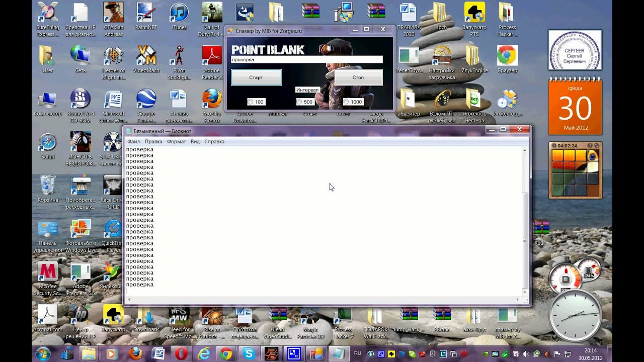Image resolution: width=644 pixels, height=362 pixels.
Task: Select the Mozilla Firefox desktop shortcut
Action: pyautogui.click(x=212, y=106)
